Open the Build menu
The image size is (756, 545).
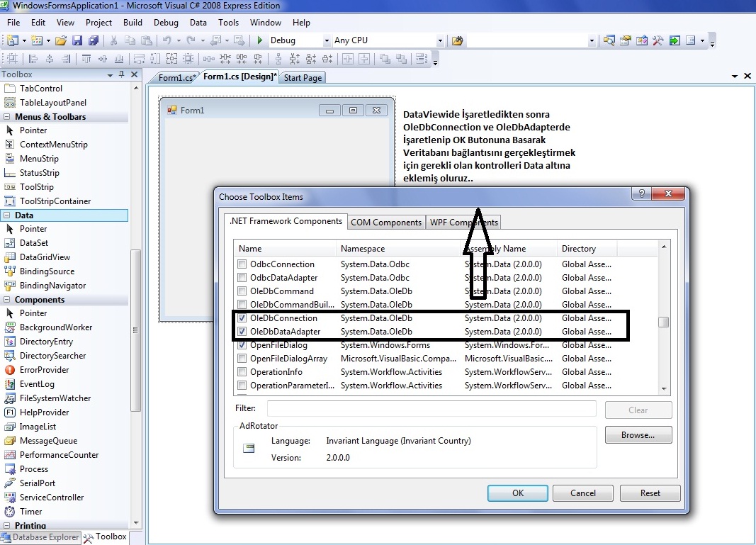point(132,23)
